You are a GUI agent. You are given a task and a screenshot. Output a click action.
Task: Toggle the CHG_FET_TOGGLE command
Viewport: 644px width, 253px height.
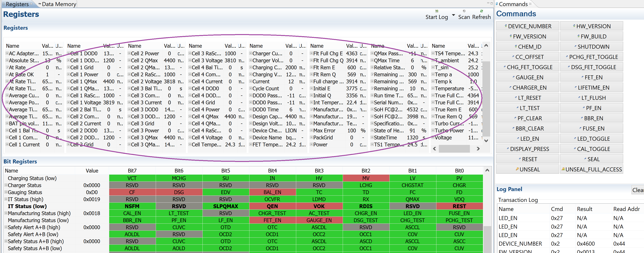[x=527, y=67]
